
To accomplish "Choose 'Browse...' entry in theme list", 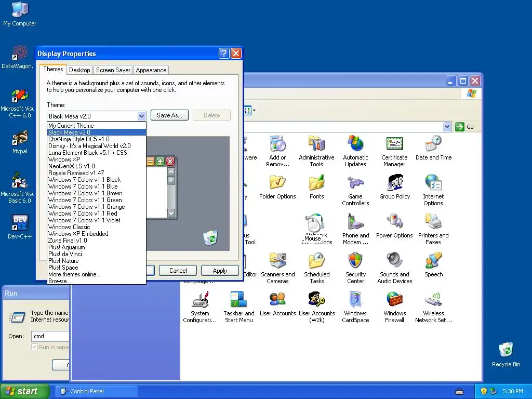I will [x=96, y=281].
